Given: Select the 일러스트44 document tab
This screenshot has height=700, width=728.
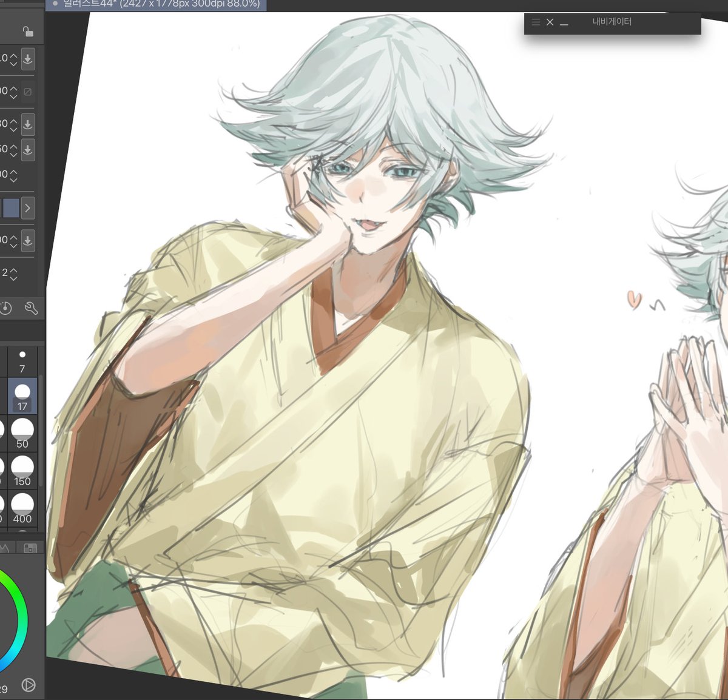Looking at the screenshot, I should tap(156, 4).
